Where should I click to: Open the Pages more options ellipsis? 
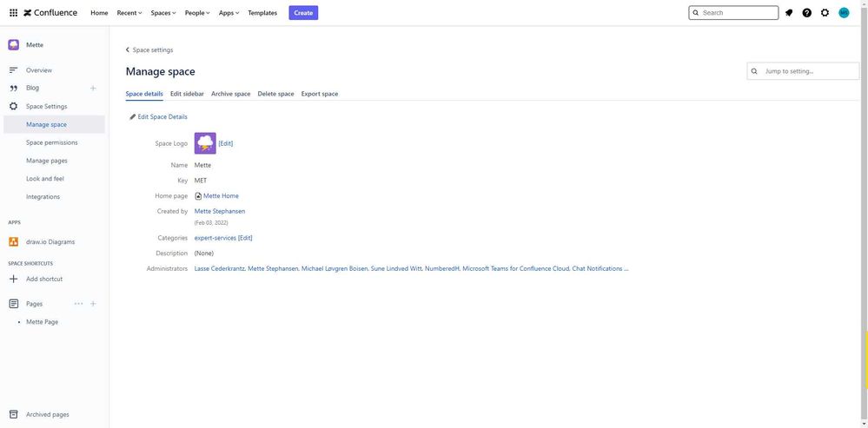pos(78,304)
